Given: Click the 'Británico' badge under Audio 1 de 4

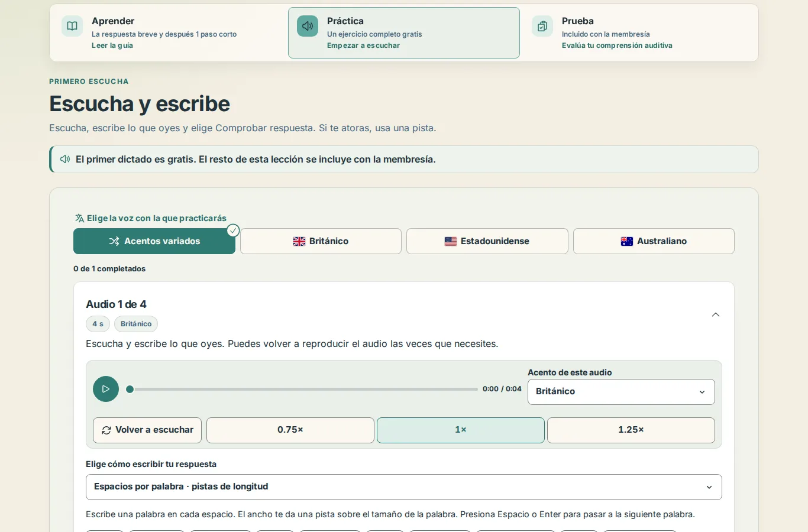Looking at the screenshot, I should (136, 324).
